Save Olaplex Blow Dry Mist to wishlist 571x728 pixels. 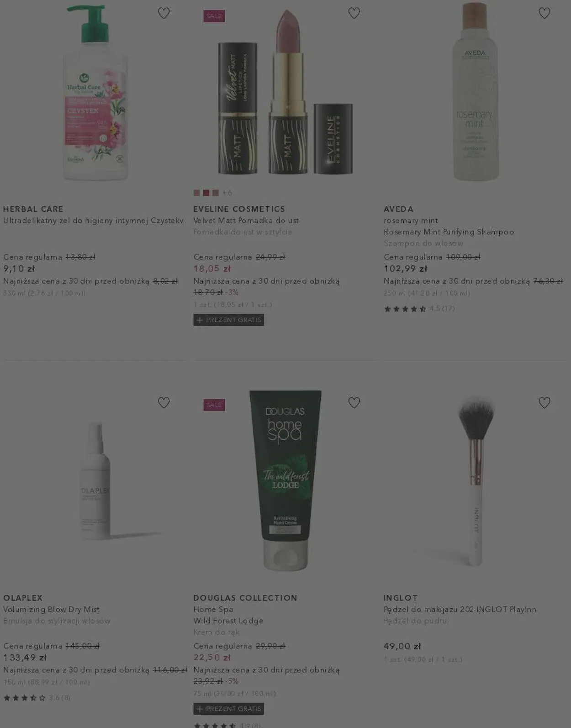[x=164, y=402]
